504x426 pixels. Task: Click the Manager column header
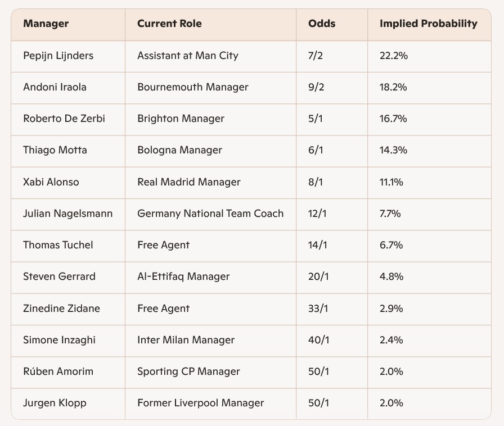pos(46,24)
